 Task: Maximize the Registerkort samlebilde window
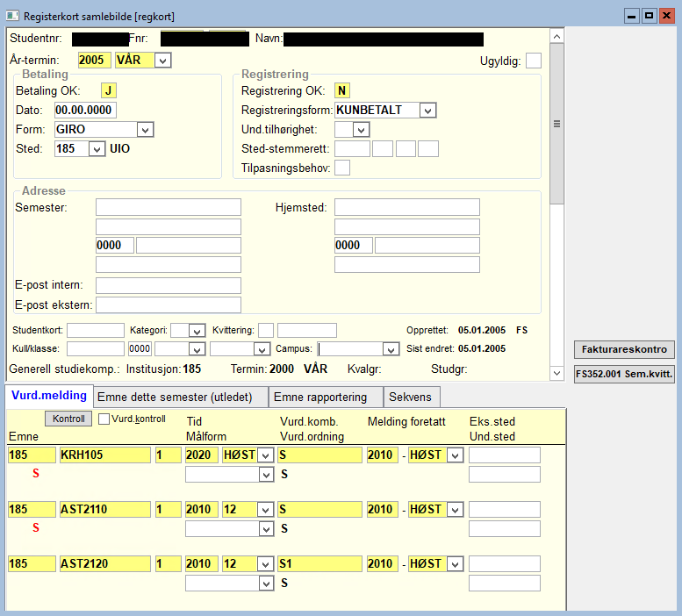(x=649, y=16)
